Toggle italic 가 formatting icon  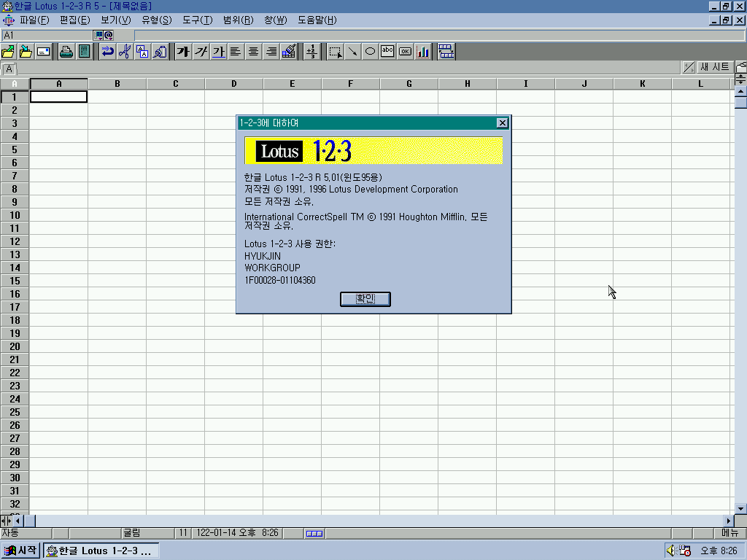[201, 52]
